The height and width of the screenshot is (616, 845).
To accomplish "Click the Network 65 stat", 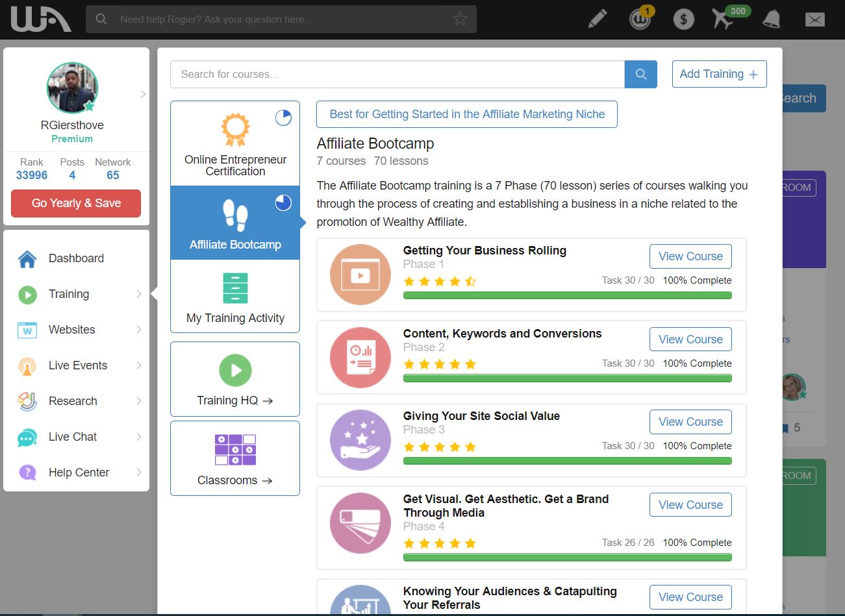I will (113, 169).
